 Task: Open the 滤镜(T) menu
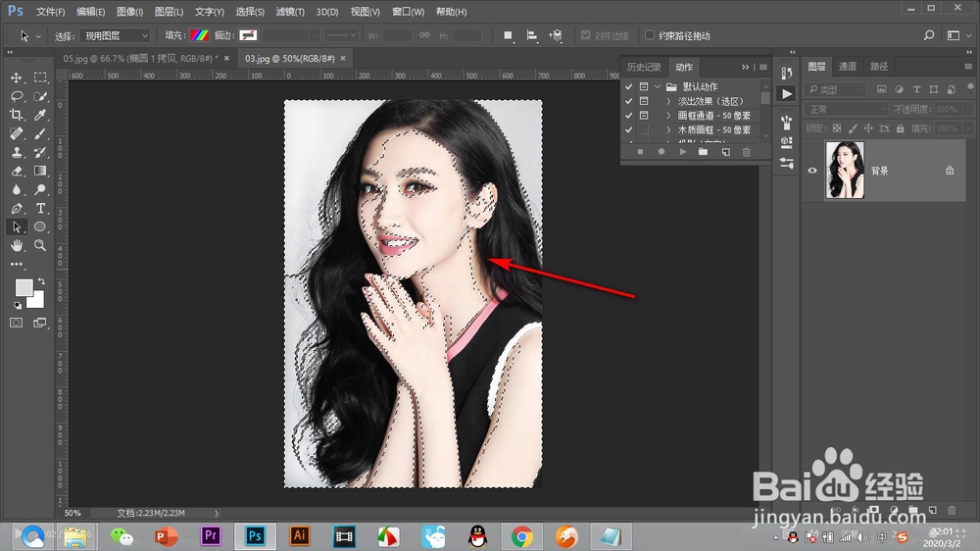click(290, 11)
